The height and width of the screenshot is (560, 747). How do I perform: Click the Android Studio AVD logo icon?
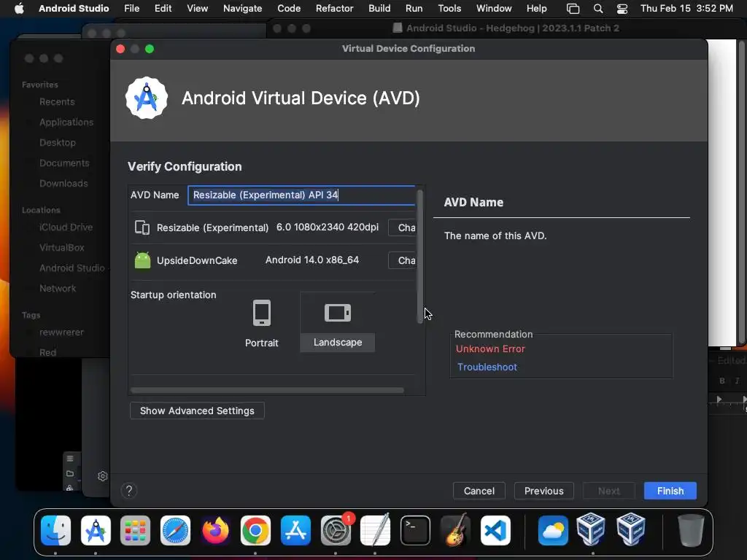point(146,98)
